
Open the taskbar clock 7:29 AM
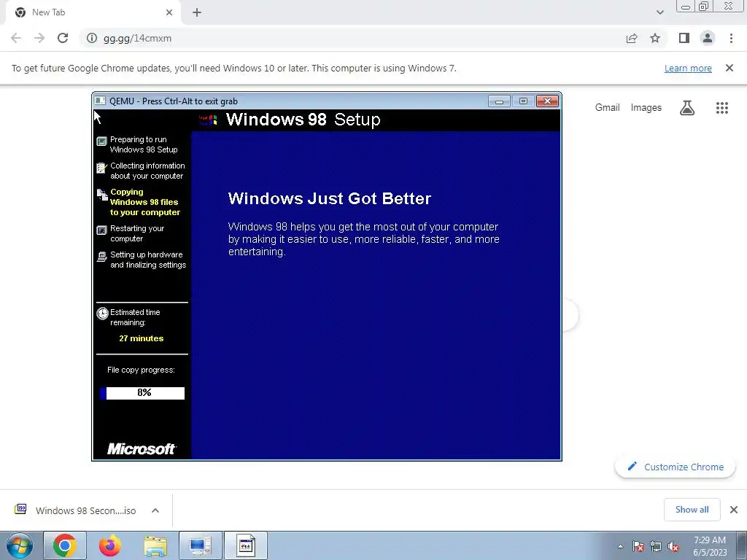(x=710, y=546)
